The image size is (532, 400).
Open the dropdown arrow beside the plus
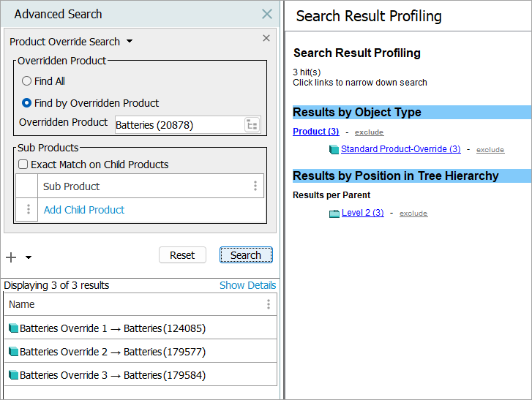click(29, 257)
